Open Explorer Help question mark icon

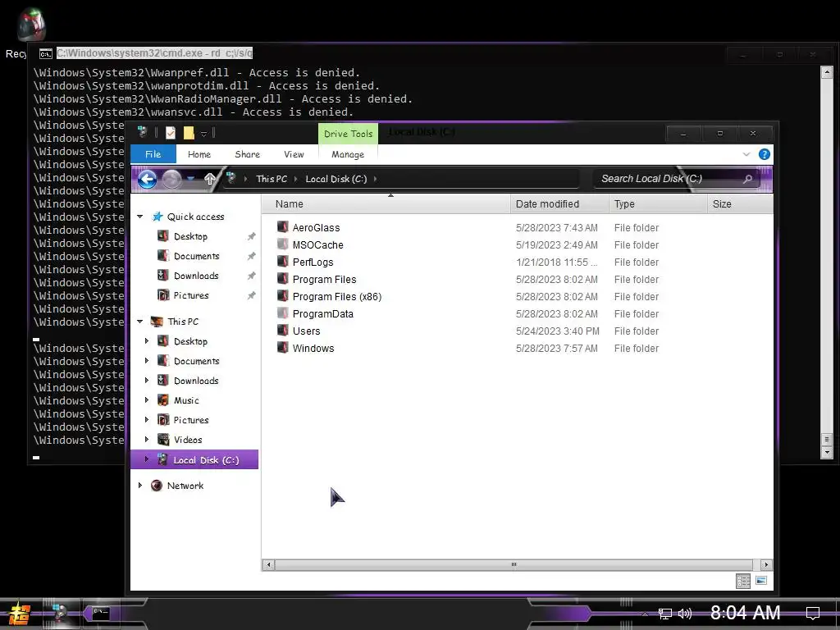pyautogui.click(x=765, y=154)
